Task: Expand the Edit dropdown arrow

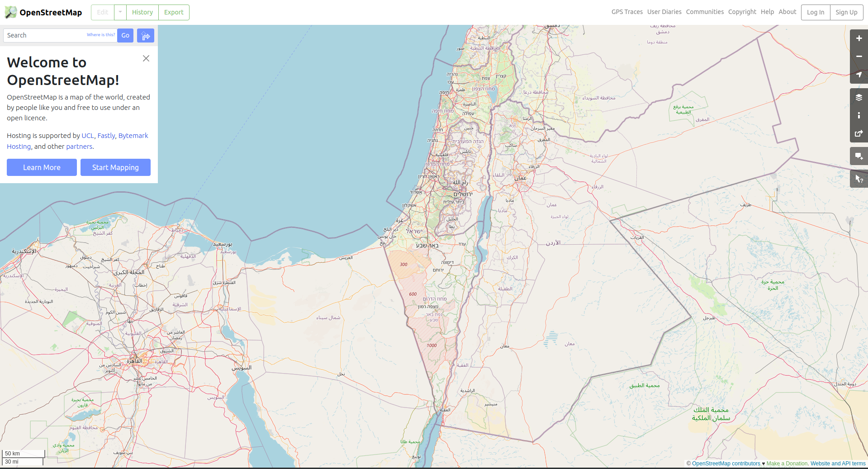Action: pos(120,12)
